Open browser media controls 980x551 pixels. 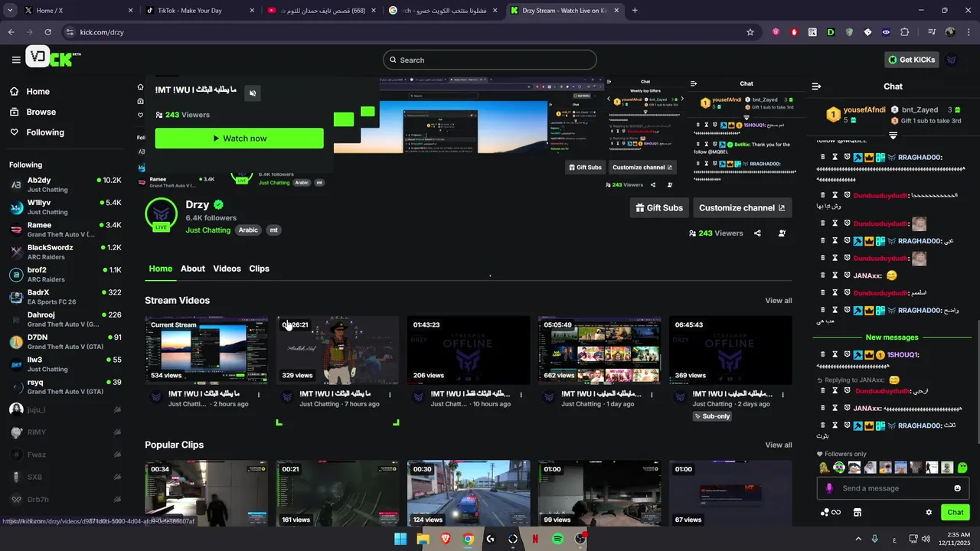931,32
